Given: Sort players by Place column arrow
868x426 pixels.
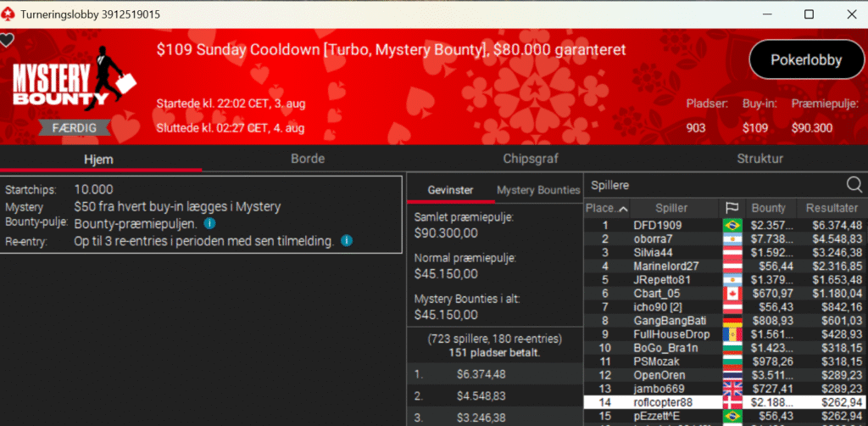Looking at the screenshot, I should 623,209.
